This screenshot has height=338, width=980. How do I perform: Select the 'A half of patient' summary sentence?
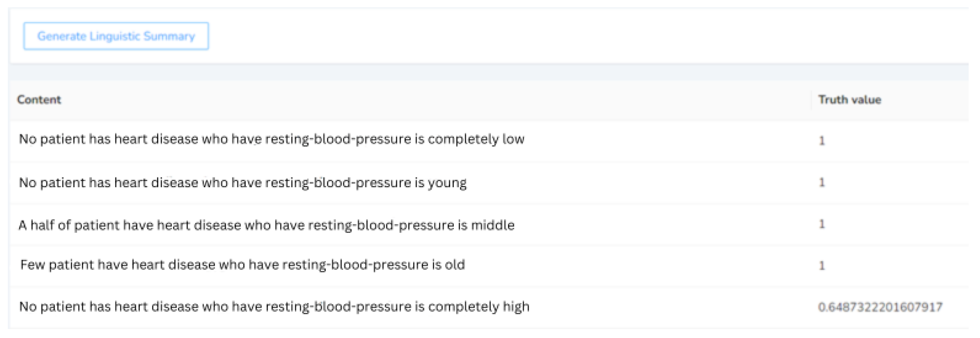point(266,225)
